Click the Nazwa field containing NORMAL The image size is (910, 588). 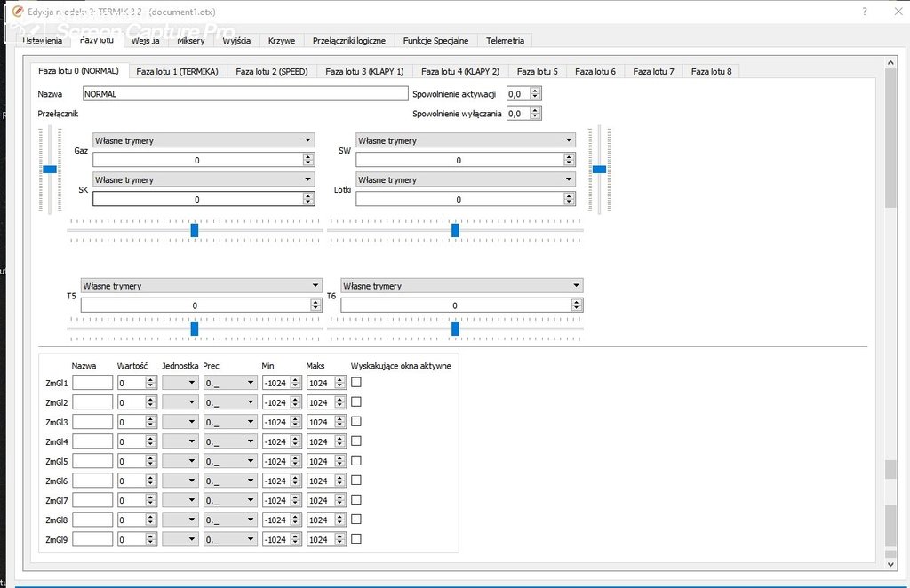click(245, 93)
